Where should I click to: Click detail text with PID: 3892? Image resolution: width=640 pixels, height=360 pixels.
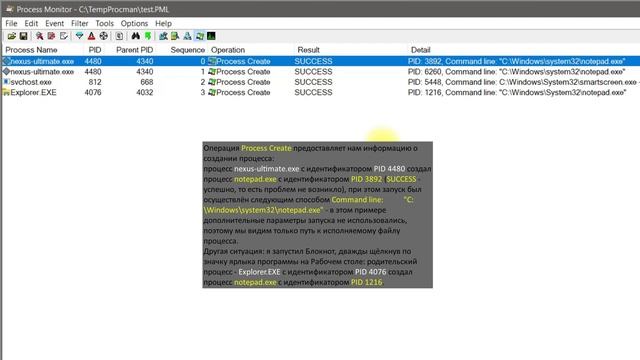click(x=516, y=61)
